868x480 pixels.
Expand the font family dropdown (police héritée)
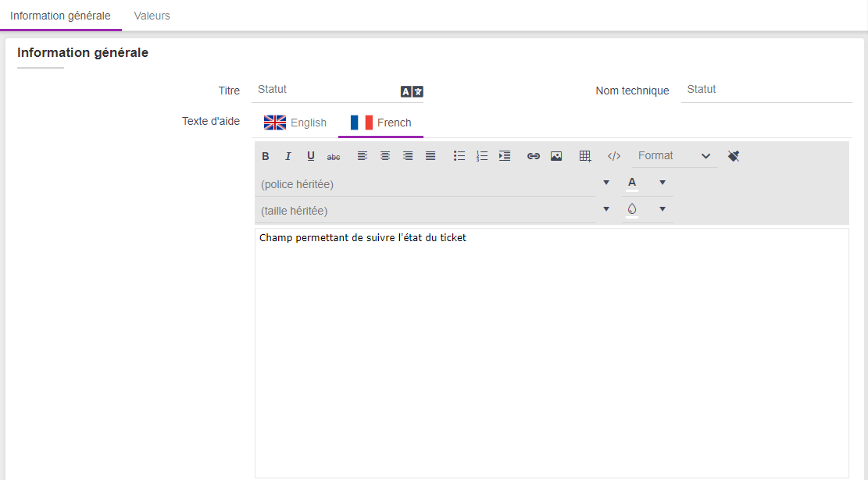pyautogui.click(x=606, y=183)
